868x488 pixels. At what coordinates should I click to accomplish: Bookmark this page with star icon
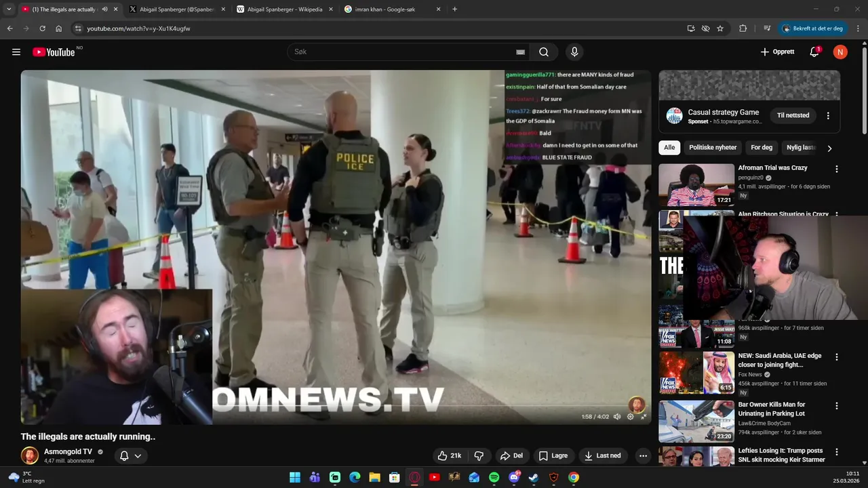click(x=720, y=28)
